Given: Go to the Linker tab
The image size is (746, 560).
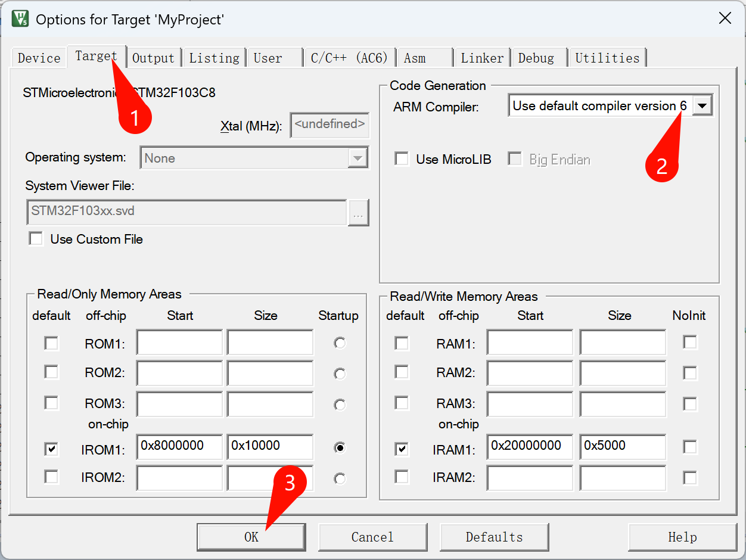Looking at the screenshot, I should tap(482, 58).
